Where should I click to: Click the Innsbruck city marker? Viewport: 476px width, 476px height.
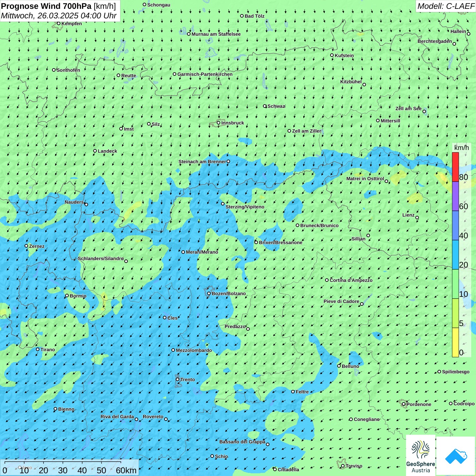pos(219,123)
